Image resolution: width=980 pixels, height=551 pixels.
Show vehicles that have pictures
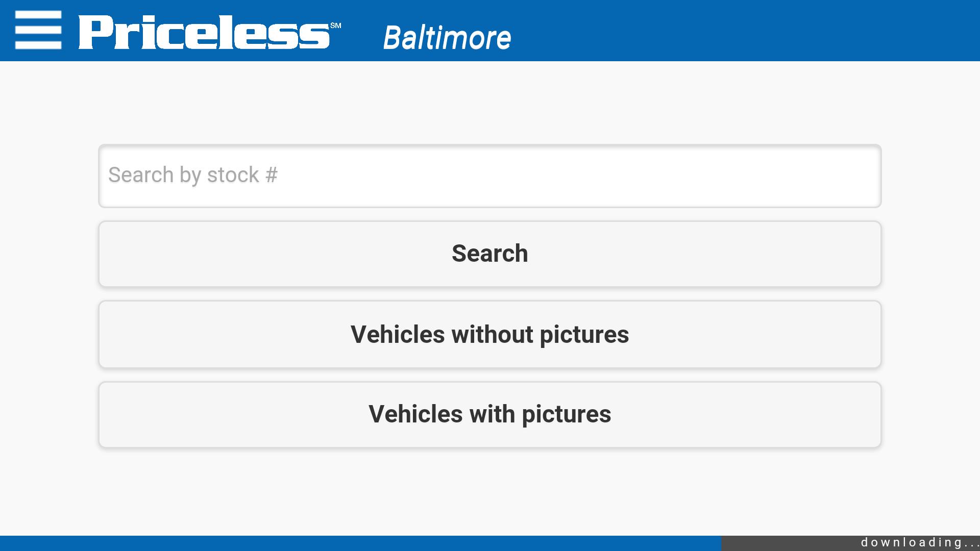[x=489, y=414]
